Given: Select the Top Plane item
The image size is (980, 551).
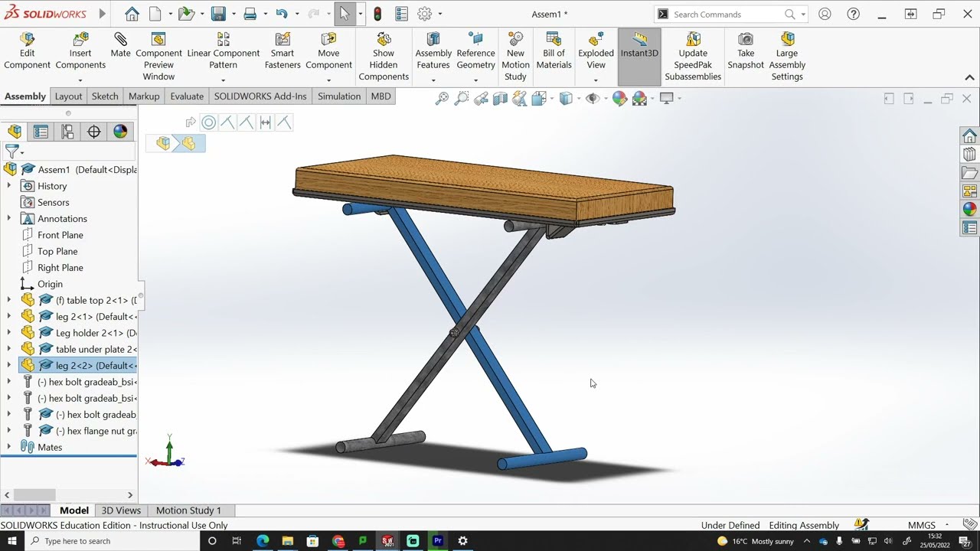Looking at the screenshot, I should pyautogui.click(x=57, y=251).
